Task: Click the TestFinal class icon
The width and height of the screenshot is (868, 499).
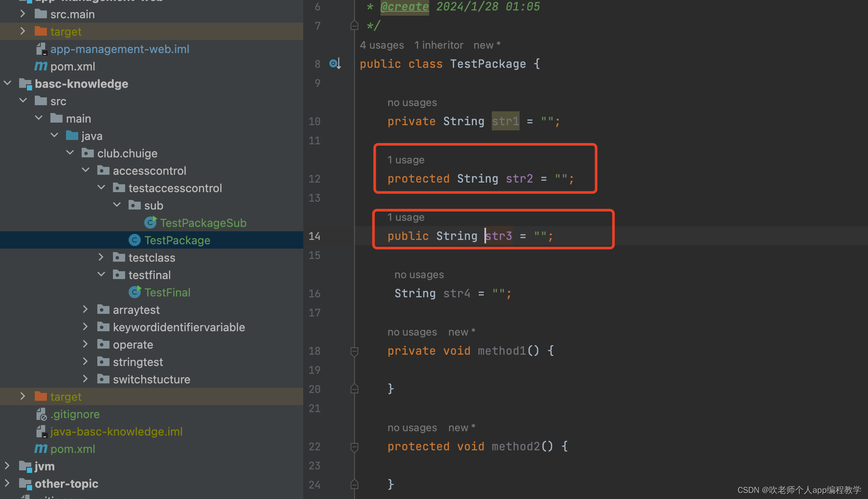Action: (x=135, y=292)
